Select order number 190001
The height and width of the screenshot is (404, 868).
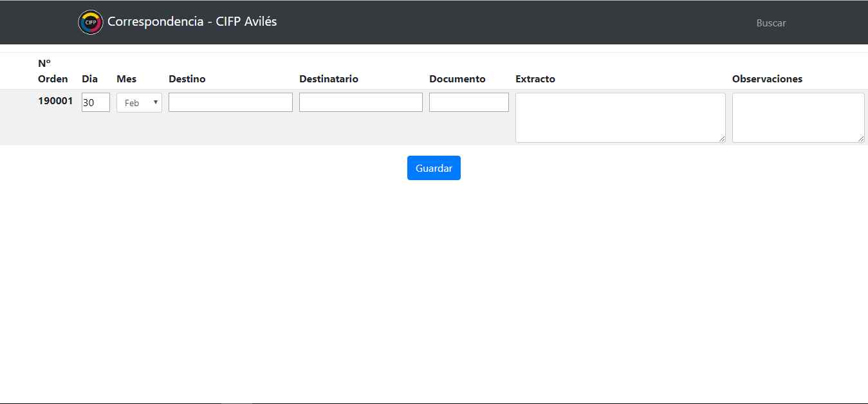coord(55,101)
